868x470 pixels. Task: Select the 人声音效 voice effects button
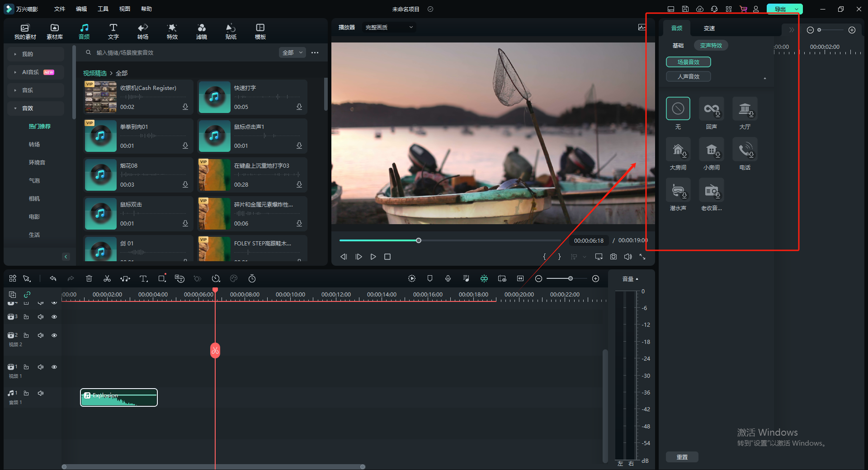point(688,77)
